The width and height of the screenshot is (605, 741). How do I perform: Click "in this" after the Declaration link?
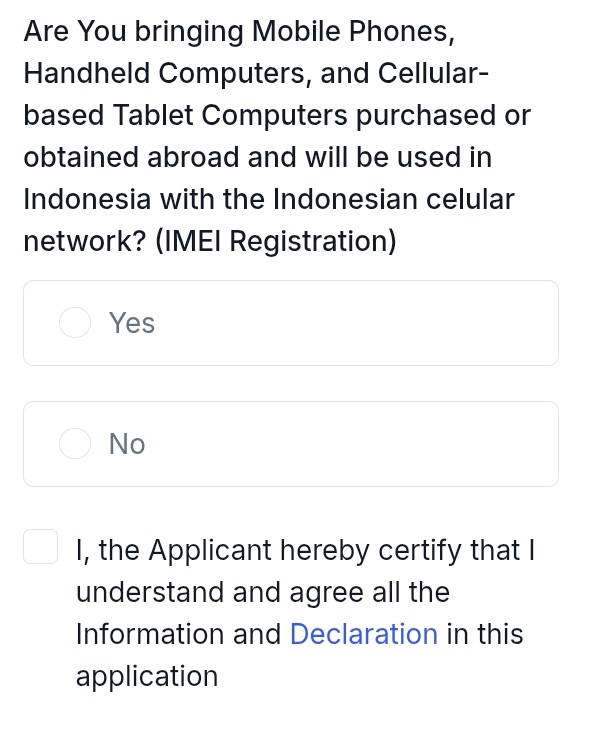484,634
